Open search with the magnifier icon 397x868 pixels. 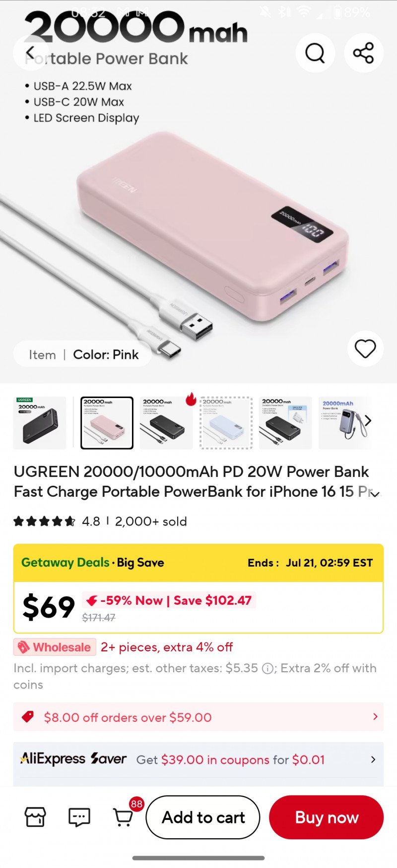point(315,53)
